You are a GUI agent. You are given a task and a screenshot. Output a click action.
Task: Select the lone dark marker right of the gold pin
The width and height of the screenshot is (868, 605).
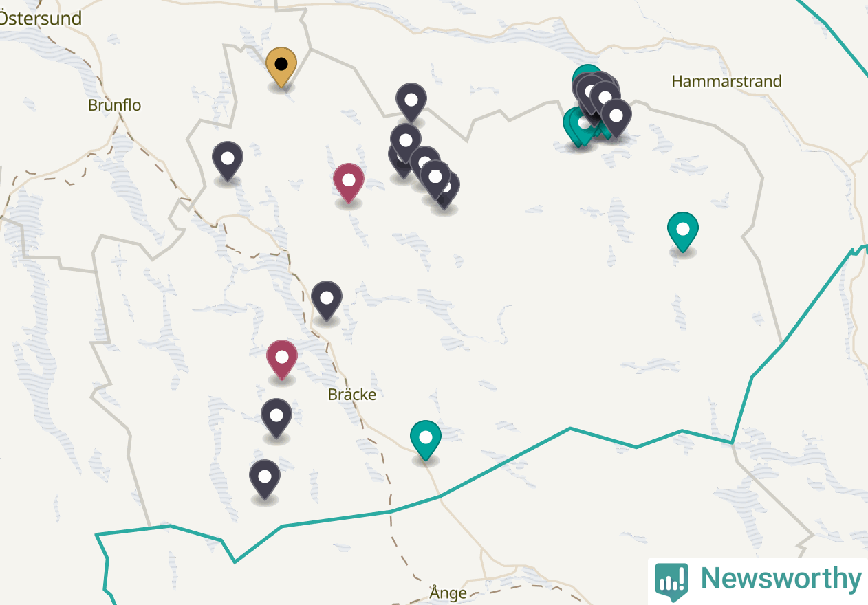[x=411, y=102]
